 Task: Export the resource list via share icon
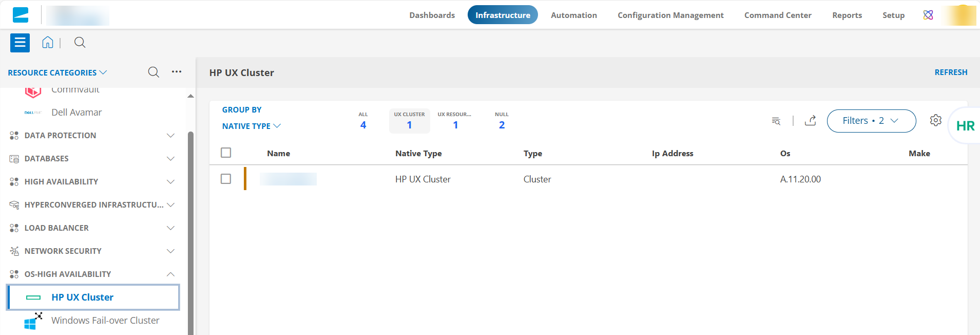click(x=811, y=121)
